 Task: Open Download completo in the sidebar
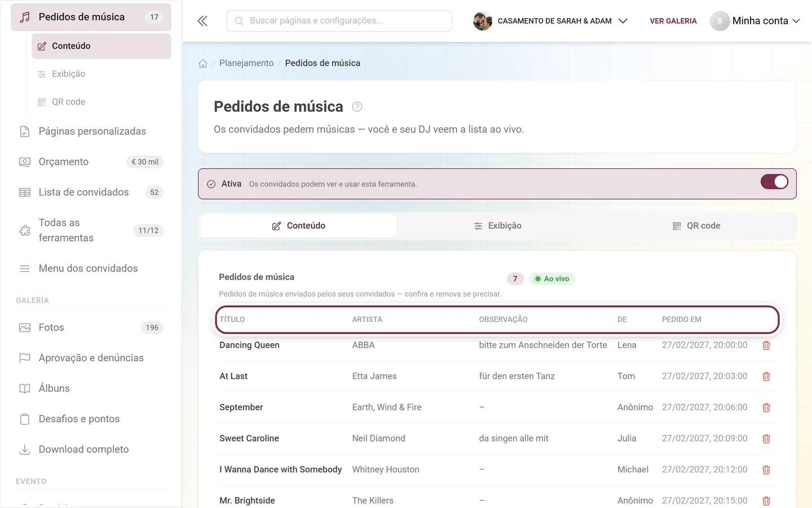[x=91, y=449]
